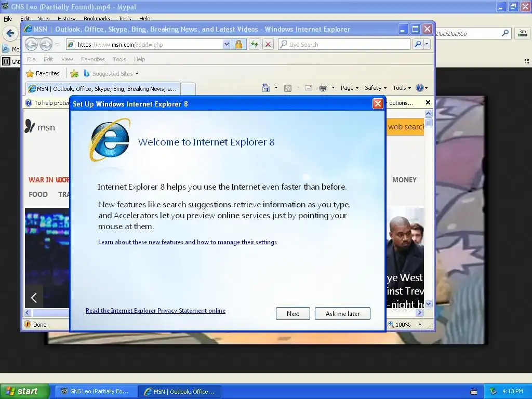This screenshot has height=399, width=532.
Task: Click the information bar shield icon
Action: [29, 103]
